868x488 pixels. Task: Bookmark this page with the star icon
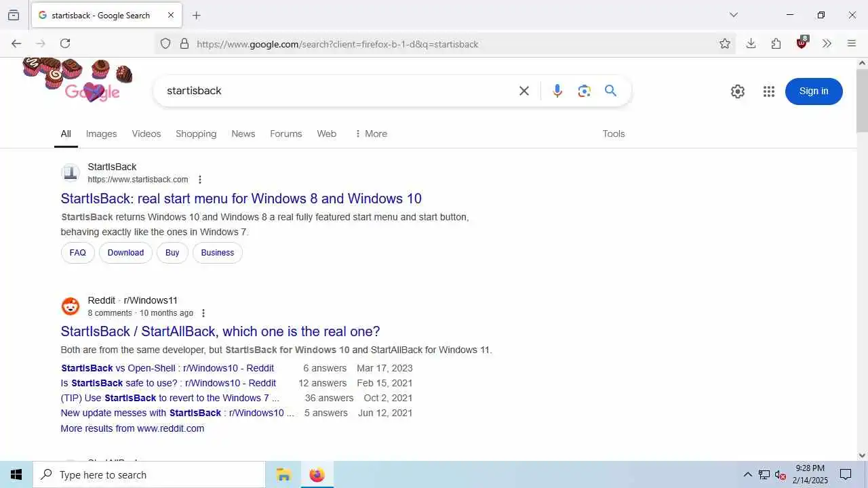tap(725, 43)
